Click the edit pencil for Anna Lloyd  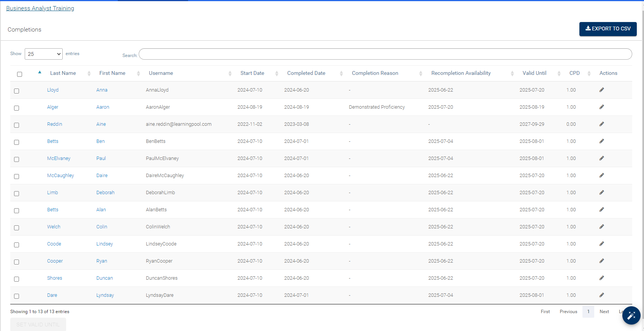(601, 90)
